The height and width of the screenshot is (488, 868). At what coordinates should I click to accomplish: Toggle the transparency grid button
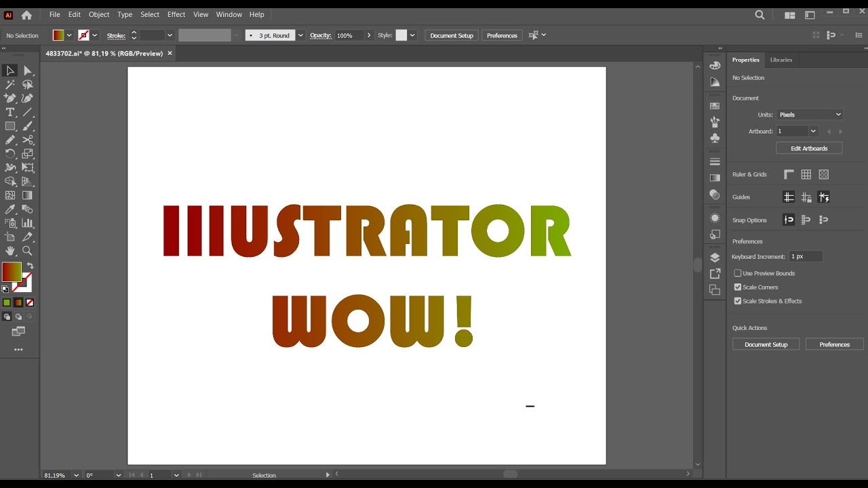click(x=824, y=174)
